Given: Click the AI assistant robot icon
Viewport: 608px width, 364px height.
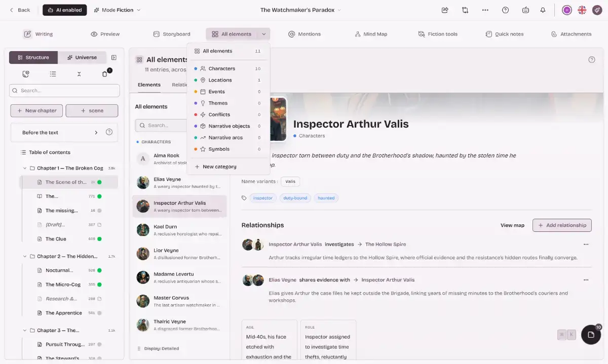Looking at the screenshot, I should [525, 10].
